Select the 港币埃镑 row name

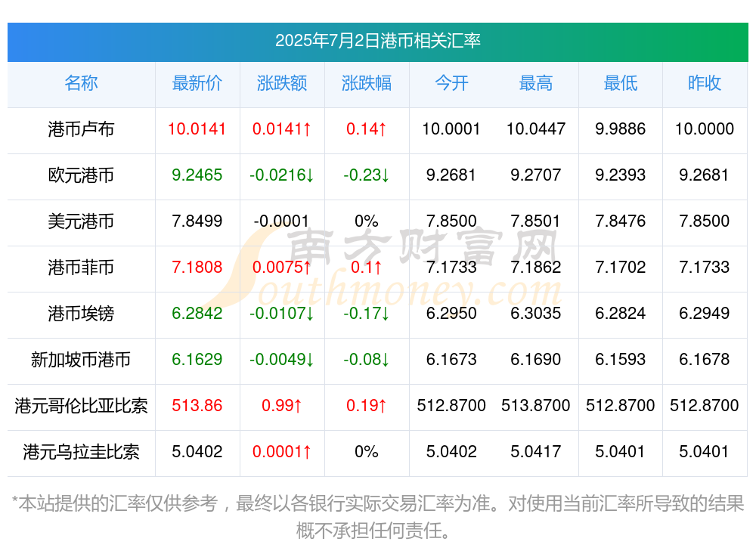[x=81, y=314]
